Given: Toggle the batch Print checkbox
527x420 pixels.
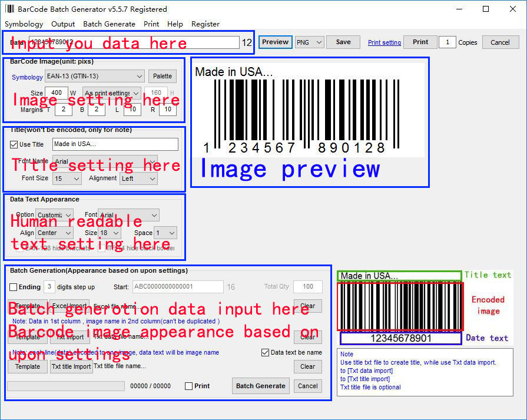Looking at the screenshot, I should click(188, 386).
